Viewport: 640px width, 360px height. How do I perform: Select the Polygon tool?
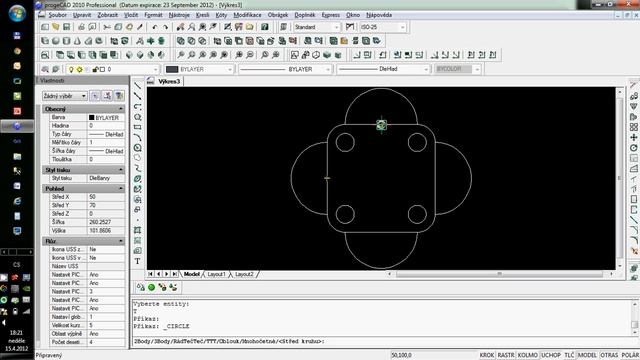138,117
